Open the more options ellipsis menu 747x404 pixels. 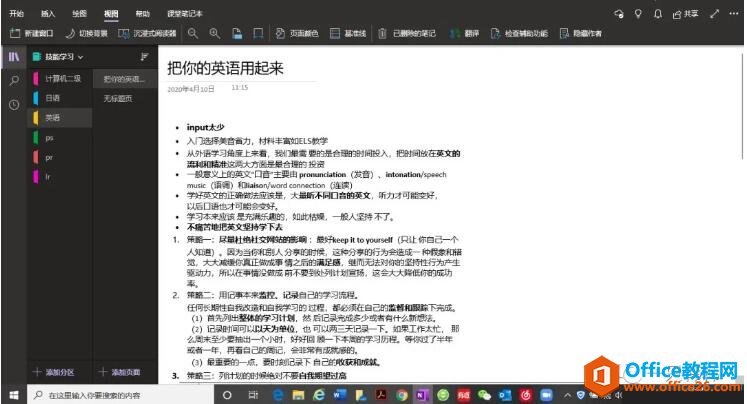[734, 14]
